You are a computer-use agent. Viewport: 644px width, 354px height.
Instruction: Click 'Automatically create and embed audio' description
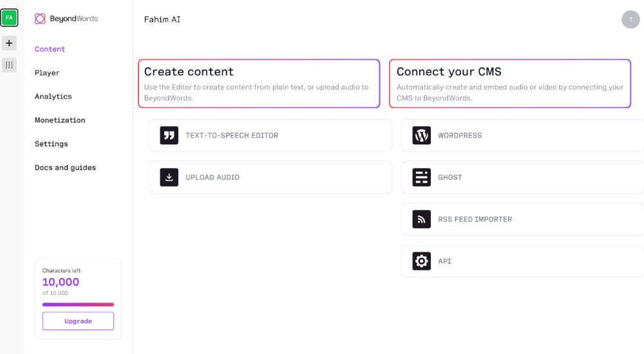(509, 93)
